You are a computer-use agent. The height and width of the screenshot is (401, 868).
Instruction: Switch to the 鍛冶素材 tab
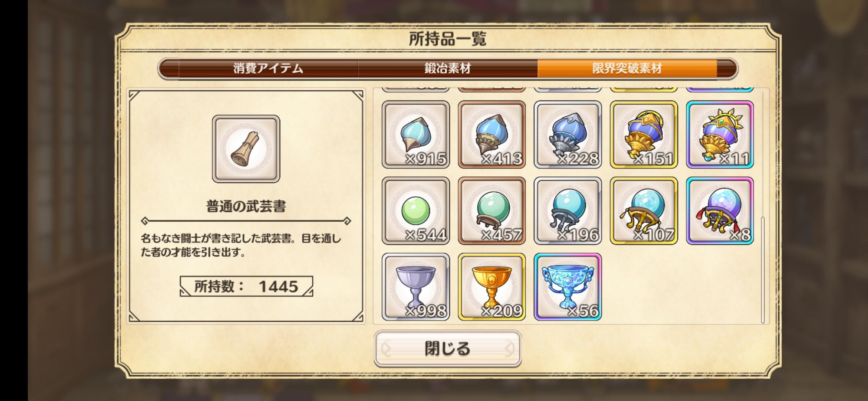point(448,68)
